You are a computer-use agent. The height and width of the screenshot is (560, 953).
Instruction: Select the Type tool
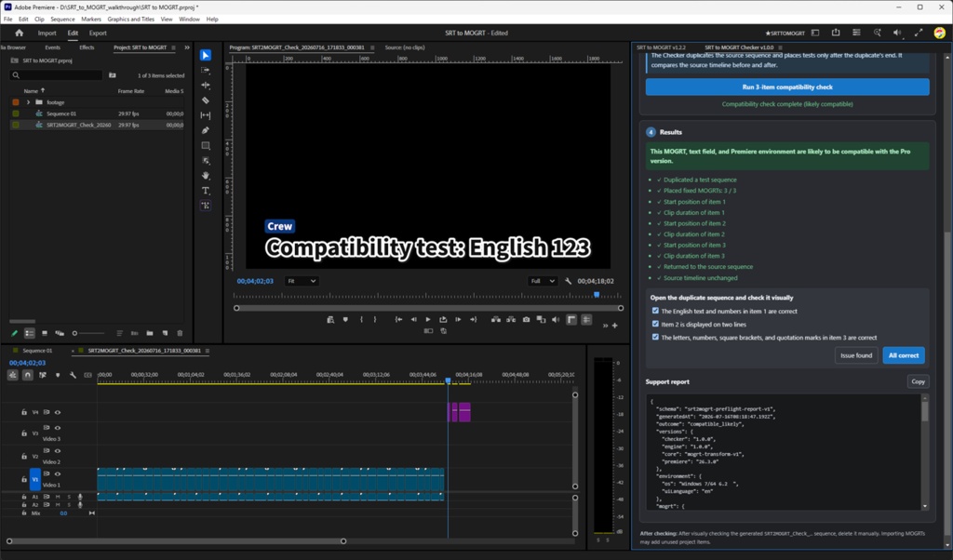(206, 191)
